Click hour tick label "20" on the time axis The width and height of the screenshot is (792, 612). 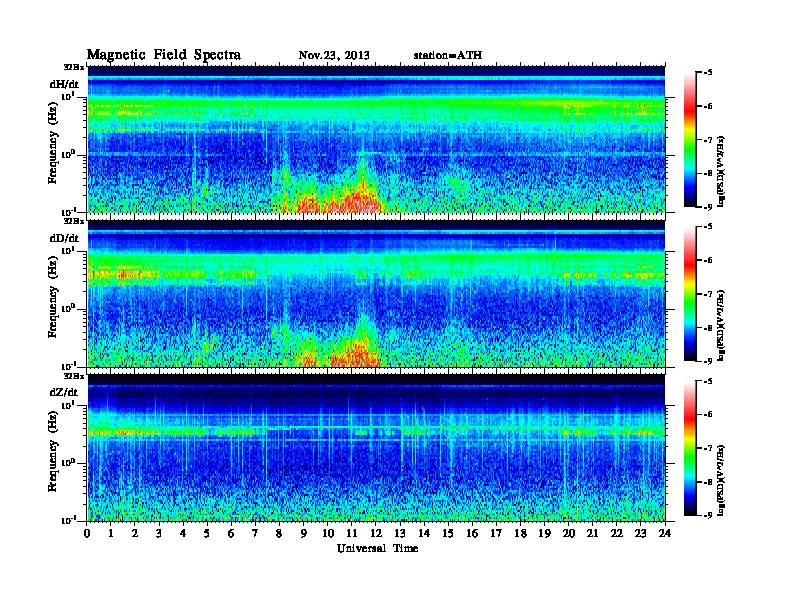pyautogui.click(x=568, y=534)
